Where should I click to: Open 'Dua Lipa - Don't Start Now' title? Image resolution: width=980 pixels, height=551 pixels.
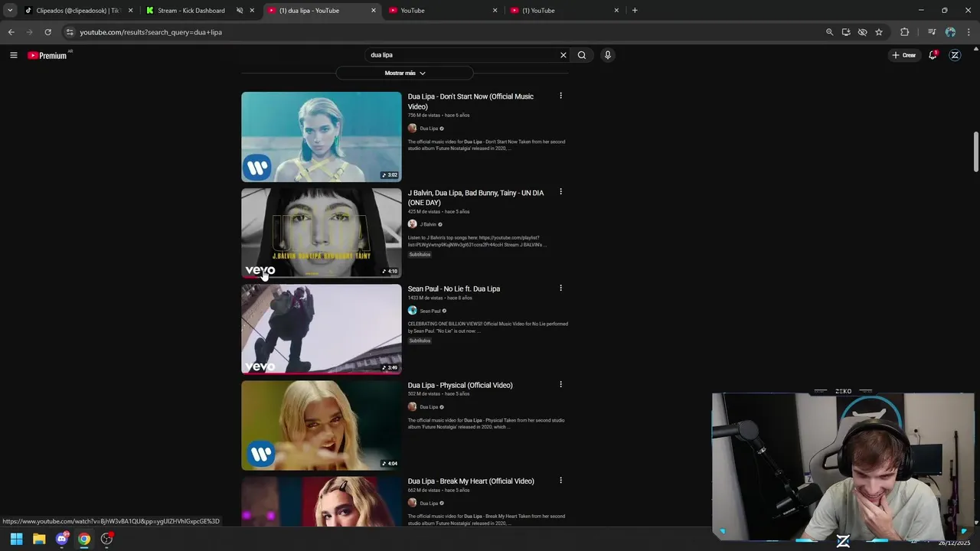(471, 102)
